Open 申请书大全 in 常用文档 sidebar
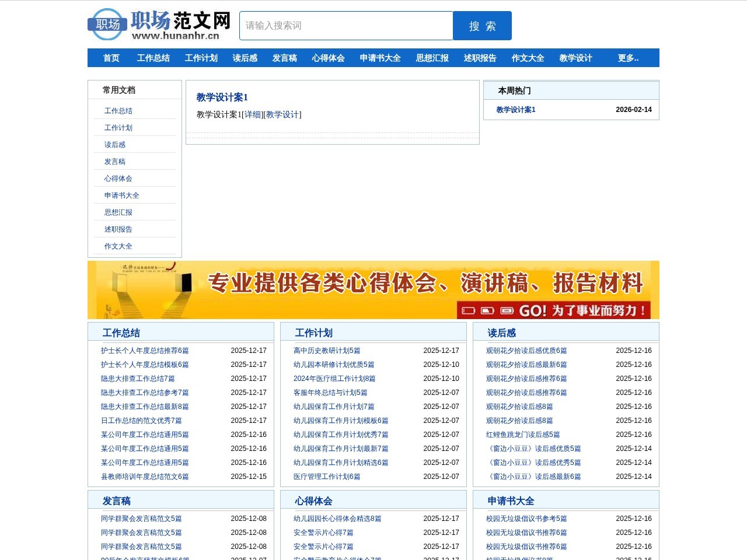Screen dimensions: 747x560 tap(122, 195)
